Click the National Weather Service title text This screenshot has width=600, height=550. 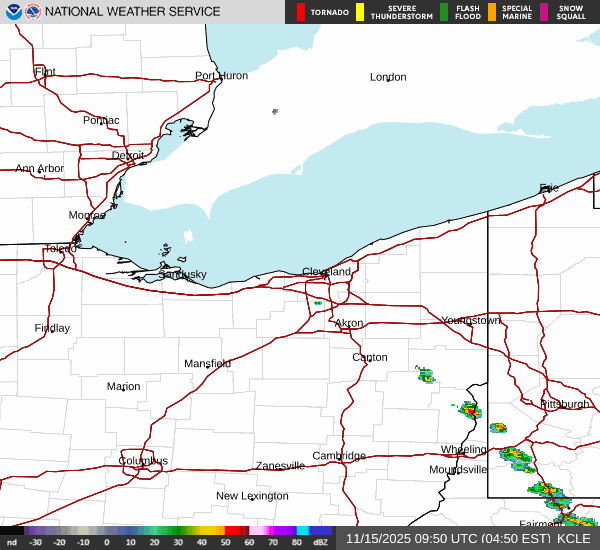(x=132, y=12)
